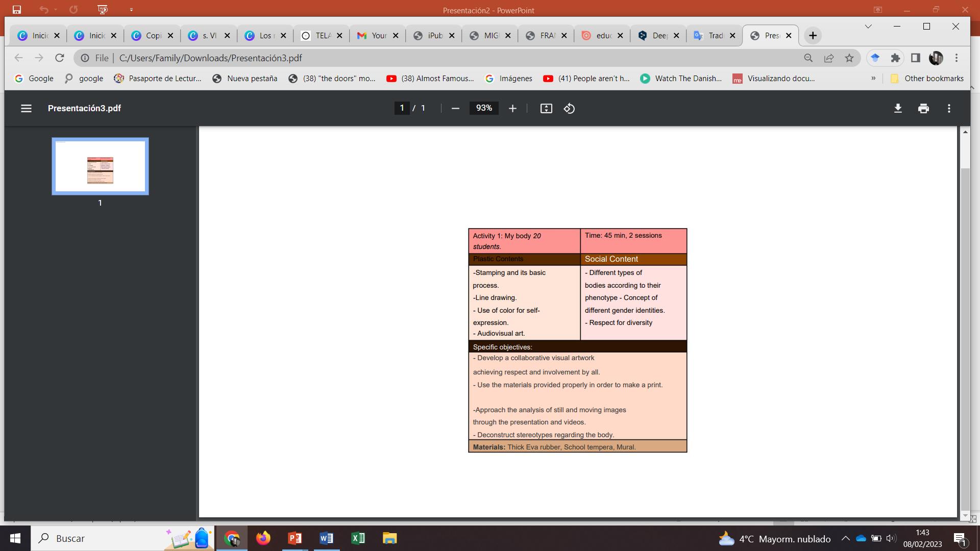Open the tab search dropdown arrow
Viewport: 980px width, 551px height.
pos(868,26)
